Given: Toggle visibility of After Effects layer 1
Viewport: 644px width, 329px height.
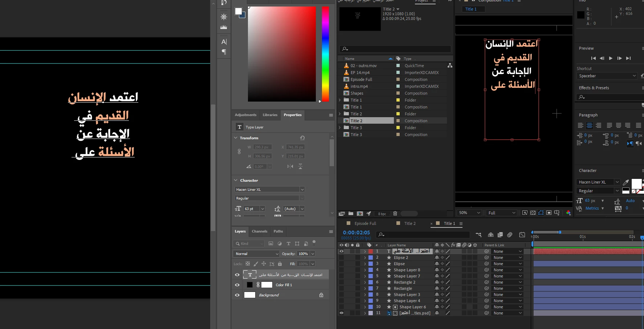Looking at the screenshot, I should (341, 251).
